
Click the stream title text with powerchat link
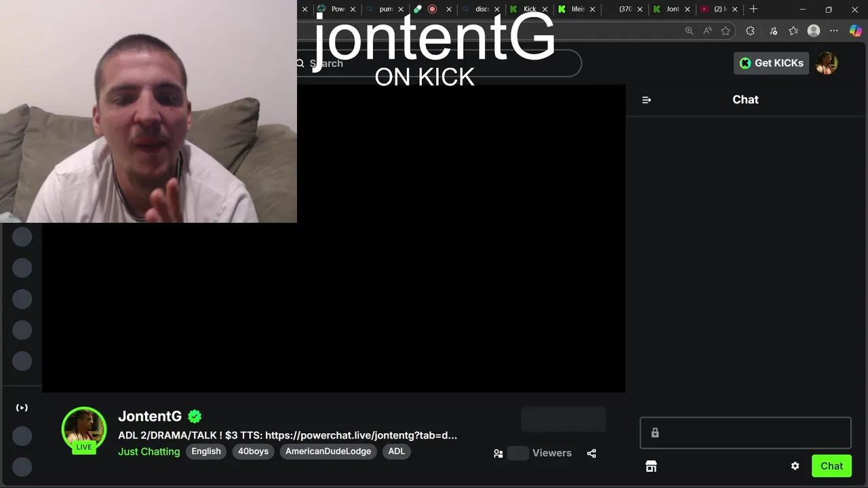point(288,435)
